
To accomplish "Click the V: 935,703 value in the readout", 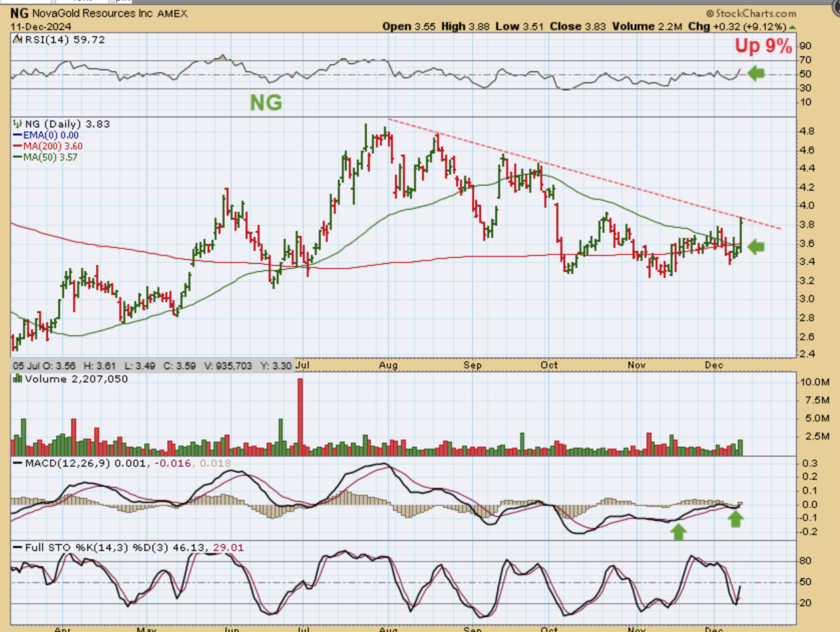I will (227, 366).
